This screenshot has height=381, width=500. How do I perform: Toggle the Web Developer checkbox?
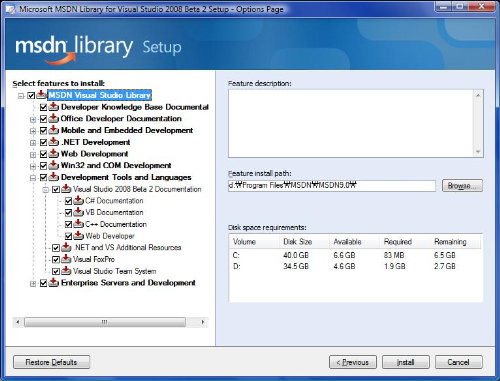pyautogui.click(x=68, y=236)
